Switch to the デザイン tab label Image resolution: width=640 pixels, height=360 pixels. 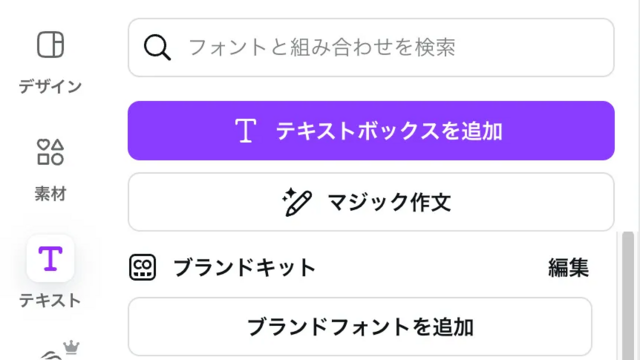pos(50,87)
